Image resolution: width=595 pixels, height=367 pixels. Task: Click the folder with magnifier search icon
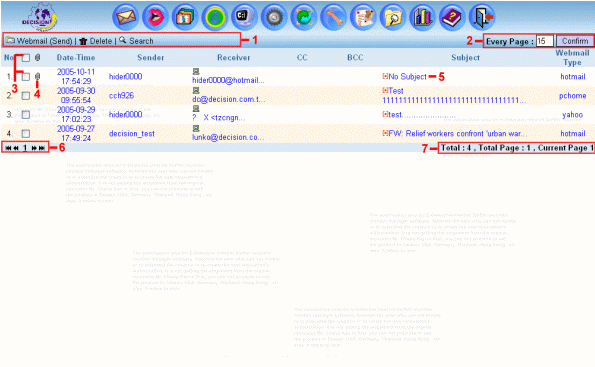click(393, 17)
